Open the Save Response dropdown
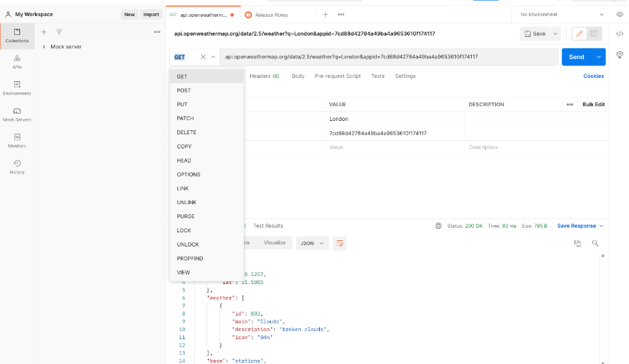Viewport: 629px width, 364px height. click(580, 226)
